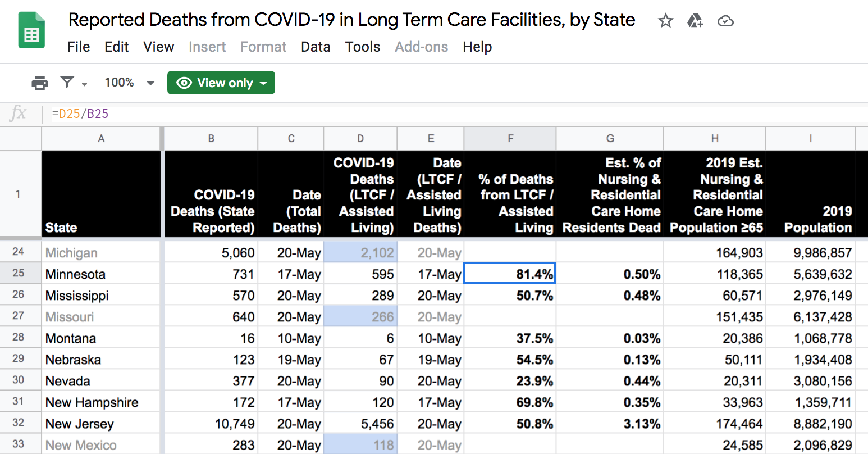Click the cloud save status icon
The image size is (868, 454).
coord(725,21)
